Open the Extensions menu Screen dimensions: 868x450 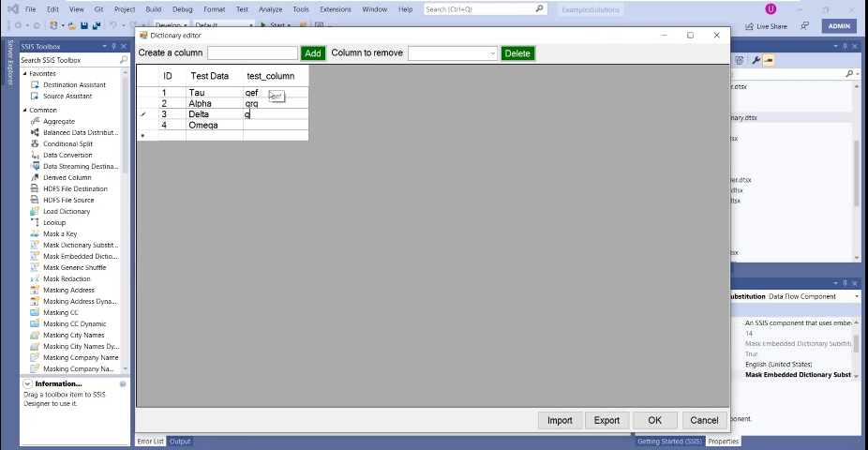(x=336, y=9)
